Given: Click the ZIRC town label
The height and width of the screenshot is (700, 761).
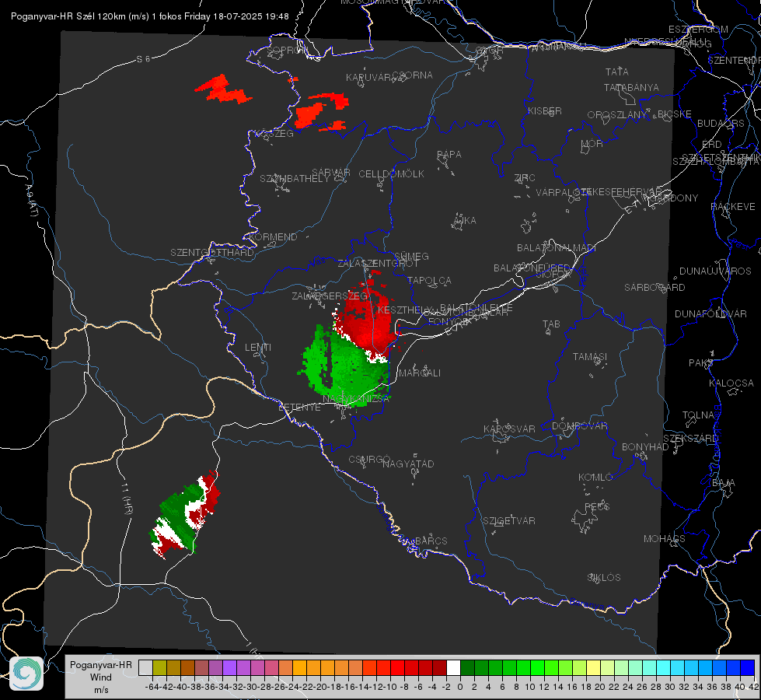Looking at the screenshot, I should pyautogui.click(x=525, y=178).
